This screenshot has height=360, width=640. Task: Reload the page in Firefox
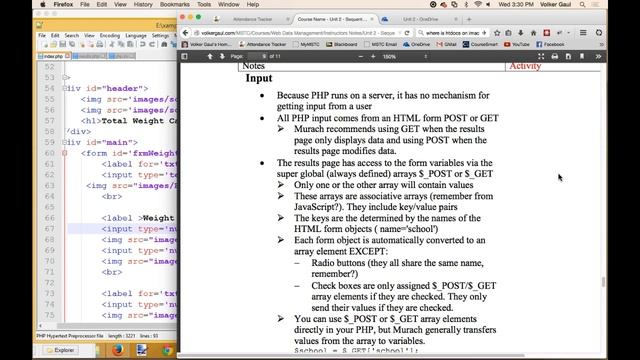407,33
